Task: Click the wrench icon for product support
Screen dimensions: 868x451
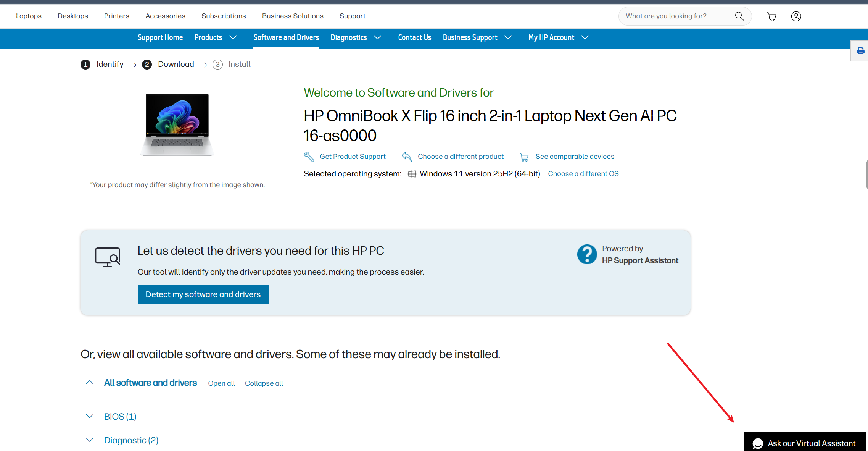Action: point(309,157)
